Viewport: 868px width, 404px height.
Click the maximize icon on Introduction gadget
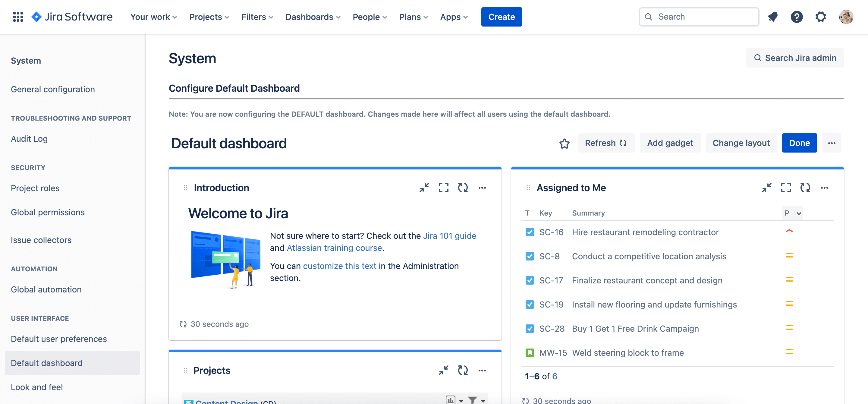coord(443,188)
